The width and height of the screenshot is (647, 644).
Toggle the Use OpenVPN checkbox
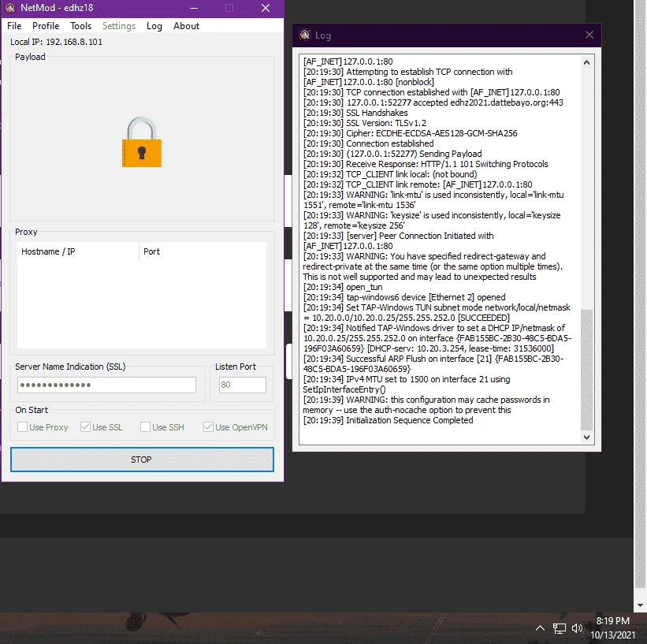point(208,427)
